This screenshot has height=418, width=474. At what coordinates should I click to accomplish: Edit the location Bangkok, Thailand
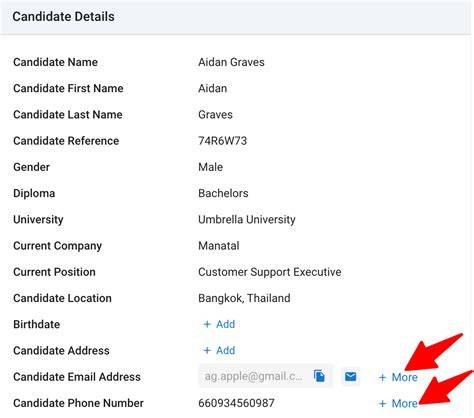244,298
